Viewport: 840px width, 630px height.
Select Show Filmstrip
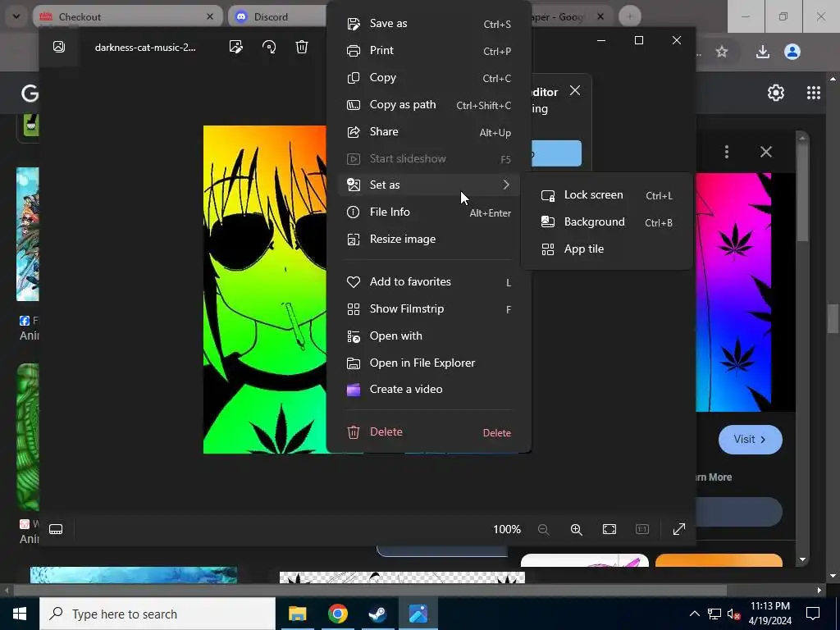tap(428, 309)
